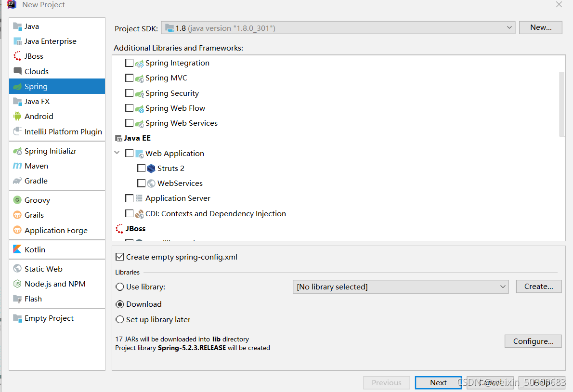Click the WebServices globe icon

pos(151,183)
